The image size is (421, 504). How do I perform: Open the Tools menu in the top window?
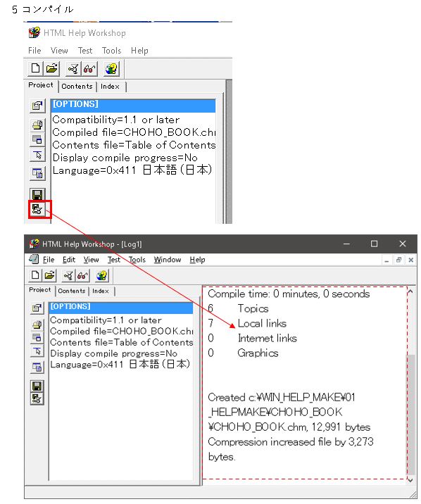(x=111, y=51)
